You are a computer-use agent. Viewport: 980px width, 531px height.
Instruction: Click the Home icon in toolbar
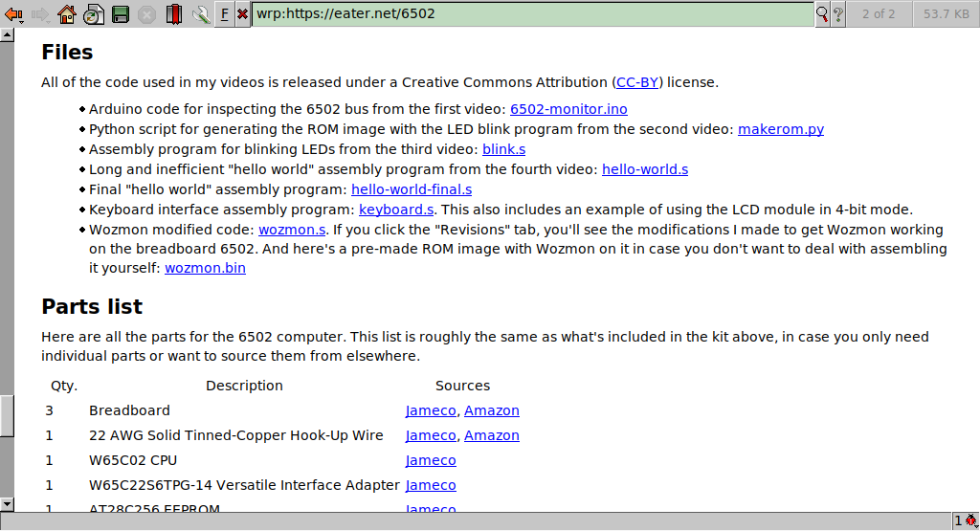(67, 13)
